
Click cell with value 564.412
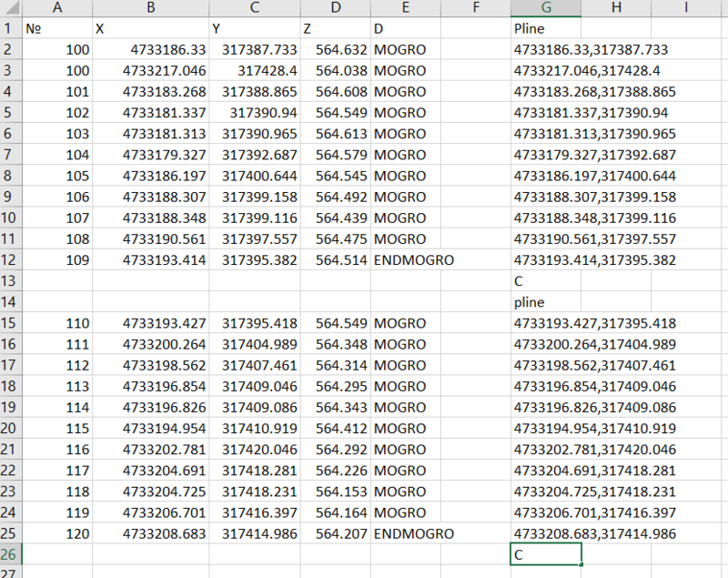point(335,429)
